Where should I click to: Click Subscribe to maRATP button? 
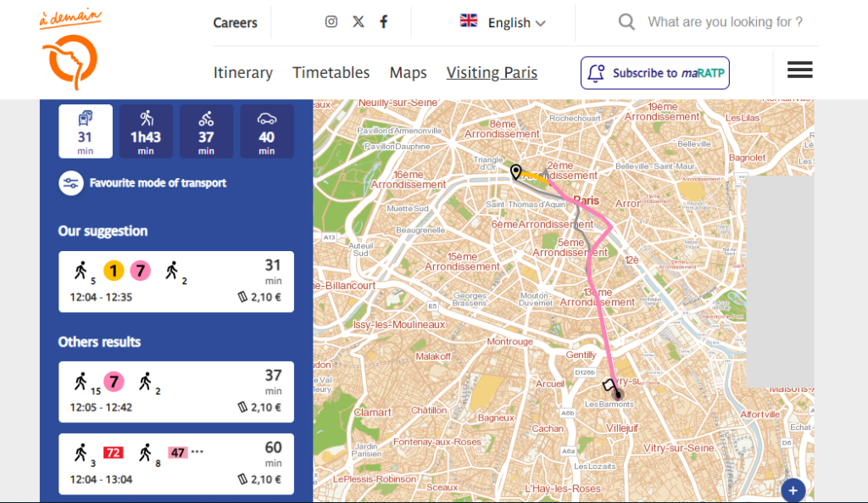click(654, 73)
